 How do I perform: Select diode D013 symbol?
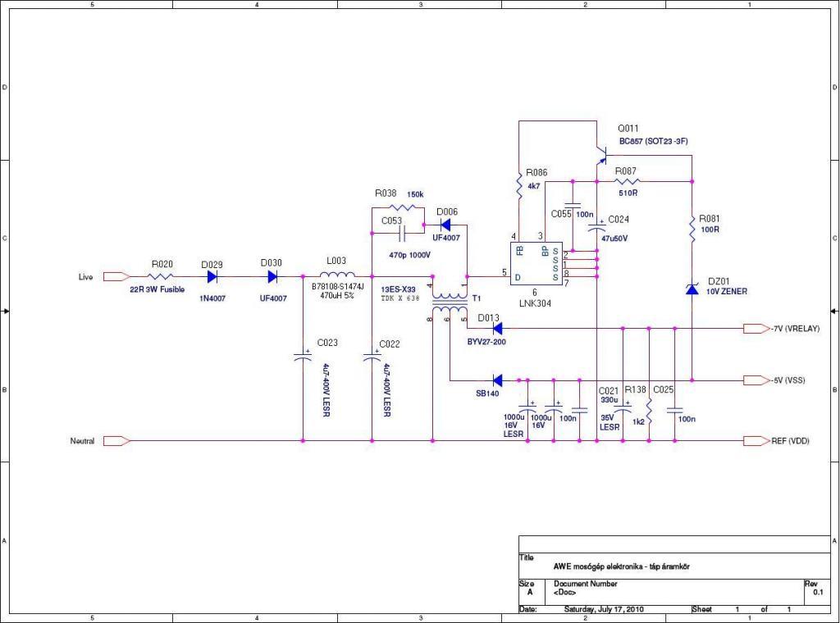[496, 329]
